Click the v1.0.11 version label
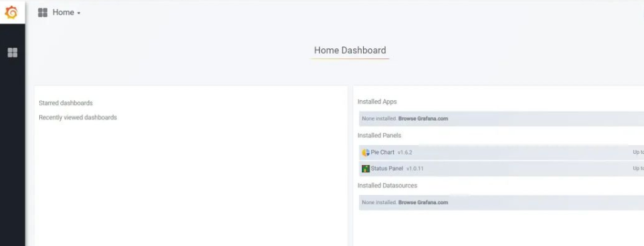 [415, 168]
